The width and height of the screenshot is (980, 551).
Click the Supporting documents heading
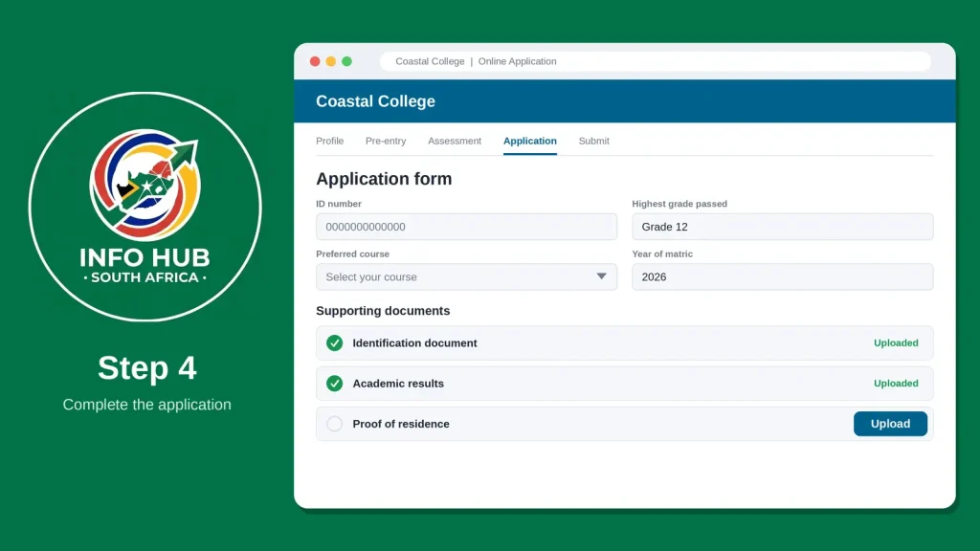(x=383, y=311)
